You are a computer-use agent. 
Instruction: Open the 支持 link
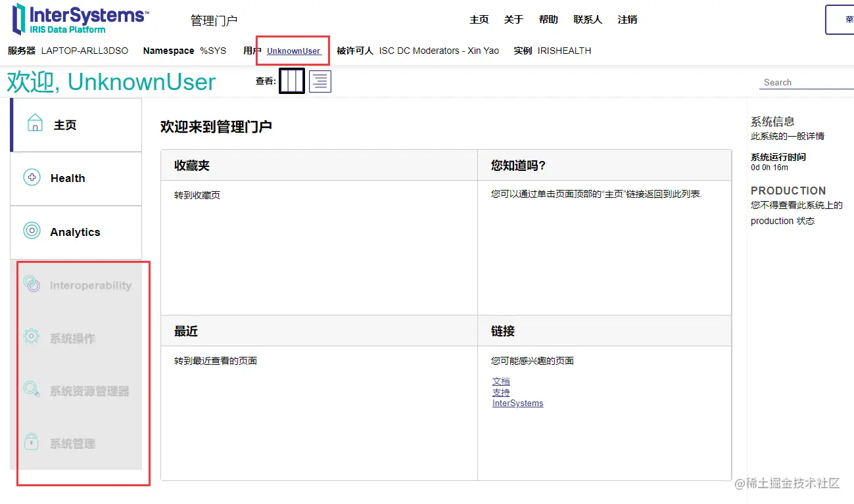click(x=501, y=392)
